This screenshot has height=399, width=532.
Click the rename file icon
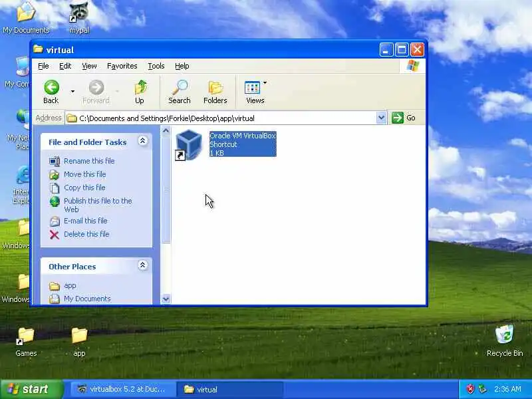[x=55, y=161]
